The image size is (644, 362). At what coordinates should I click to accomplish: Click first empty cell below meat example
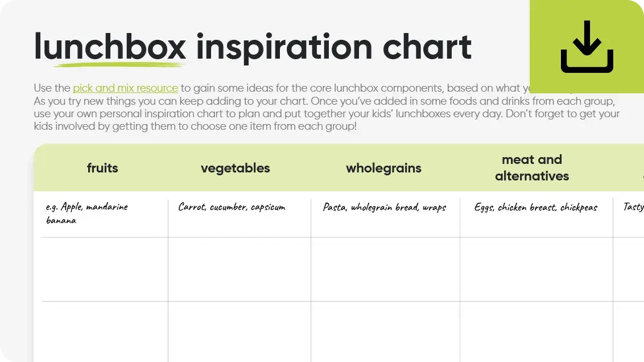tap(536, 269)
